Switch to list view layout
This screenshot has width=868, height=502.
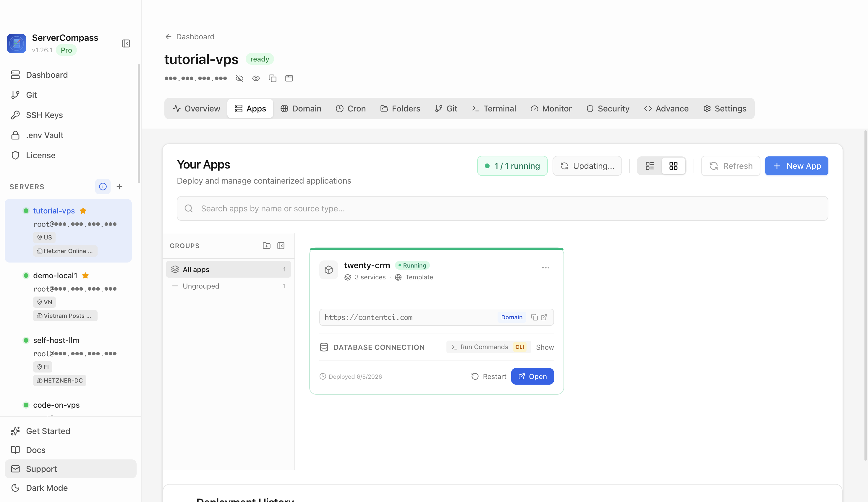(650, 166)
